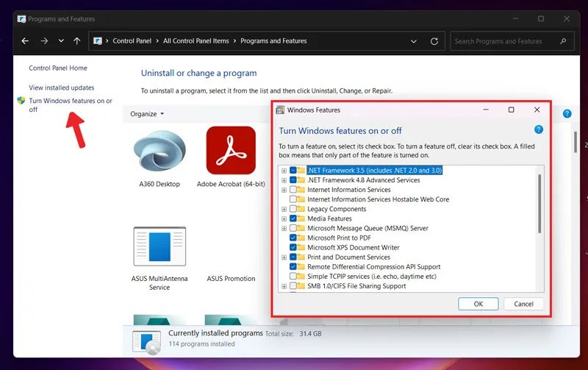Click the Refresh icon in address bar
The width and height of the screenshot is (588, 370).
[x=434, y=41]
